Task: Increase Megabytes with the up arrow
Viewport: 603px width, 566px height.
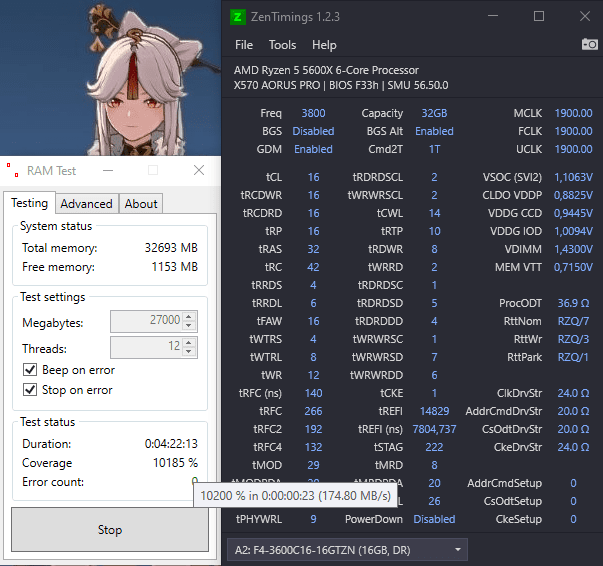Action: (188, 317)
